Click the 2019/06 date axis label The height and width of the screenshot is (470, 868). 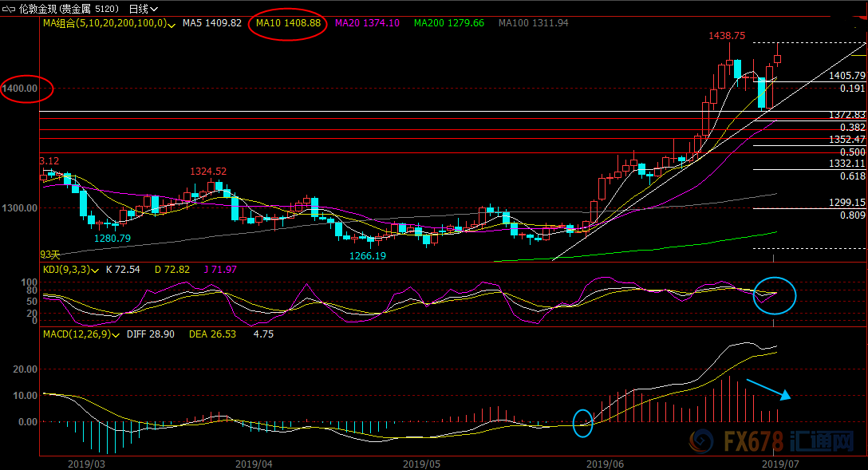click(605, 464)
